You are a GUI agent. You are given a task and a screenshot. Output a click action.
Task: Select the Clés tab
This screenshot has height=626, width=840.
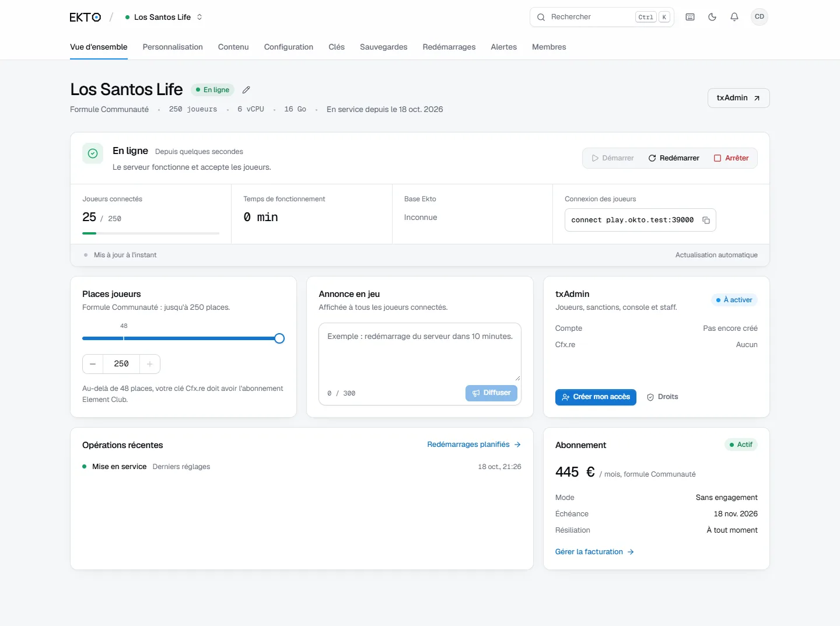(x=337, y=47)
